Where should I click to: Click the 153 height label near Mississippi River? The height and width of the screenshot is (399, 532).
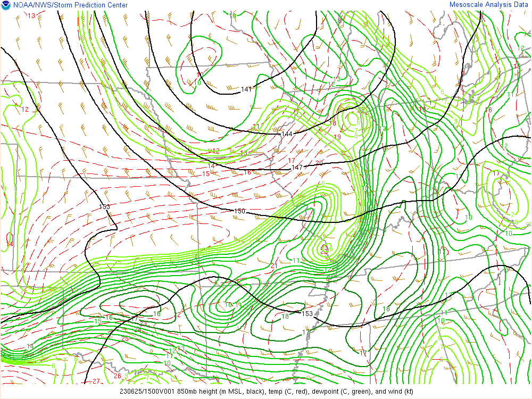coord(307,313)
